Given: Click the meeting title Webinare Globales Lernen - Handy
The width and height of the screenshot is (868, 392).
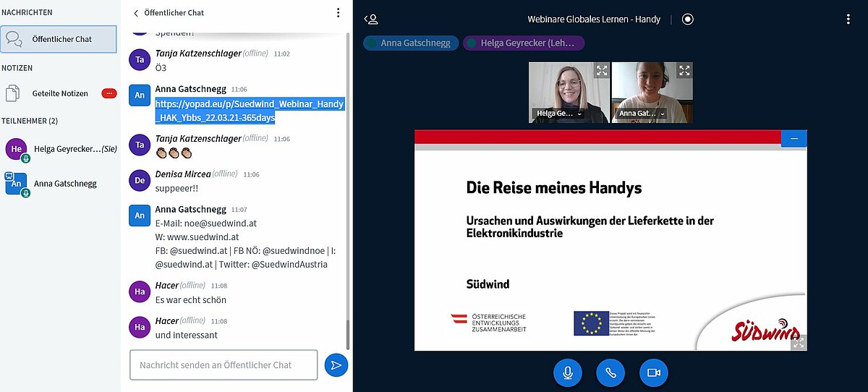Looking at the screenshot, I should pyautogui.click(x=594, y=20).
